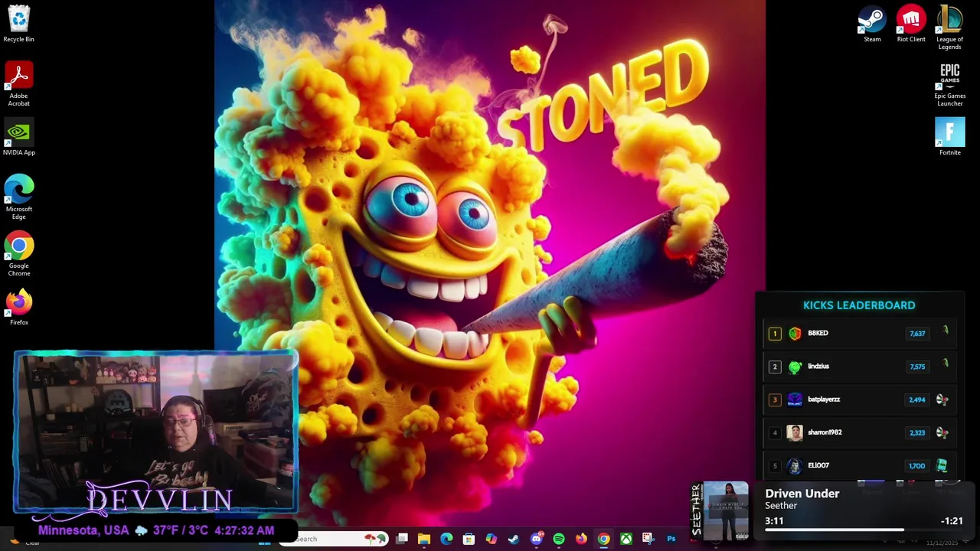Click the KICKS LEADERBOARD title

tap(859, 305)
